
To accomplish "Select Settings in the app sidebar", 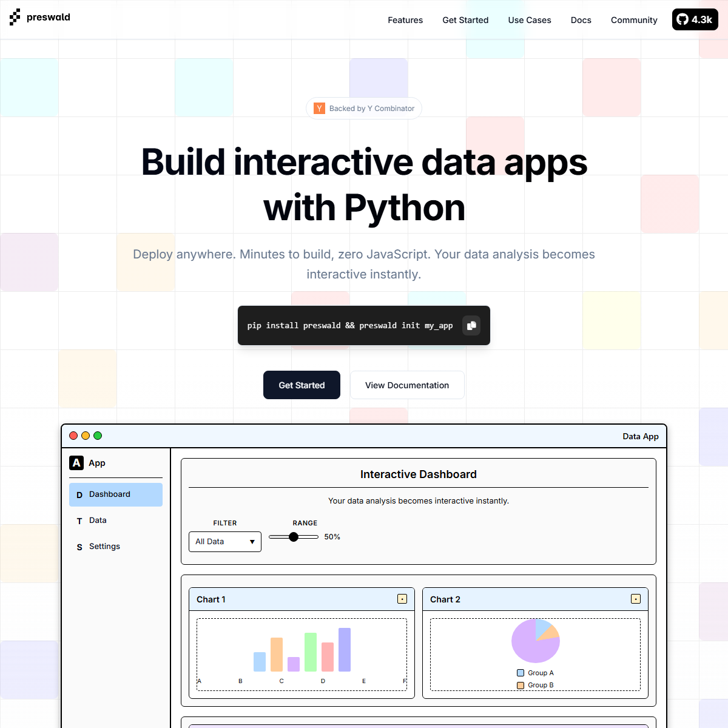I will coord(116,547).
